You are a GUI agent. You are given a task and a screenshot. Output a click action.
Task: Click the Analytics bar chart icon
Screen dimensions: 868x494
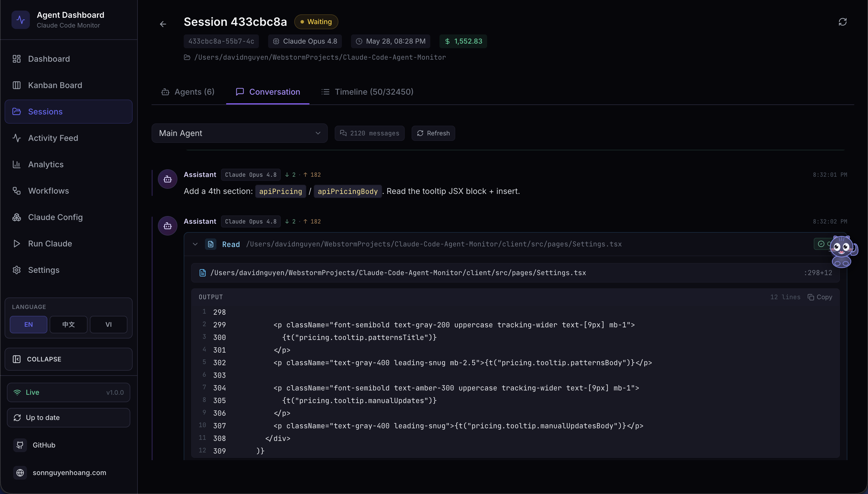point(17,164)
